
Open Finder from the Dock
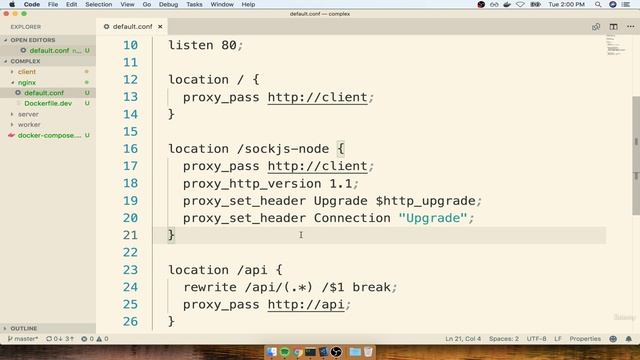(271, 351)
